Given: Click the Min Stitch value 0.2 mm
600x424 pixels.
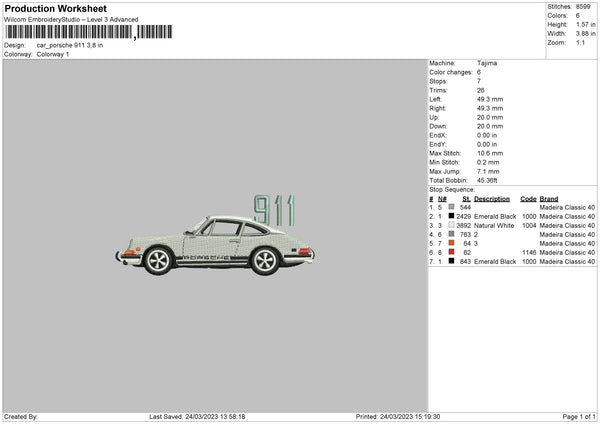Looking at the screenshot, I should 488,162.
